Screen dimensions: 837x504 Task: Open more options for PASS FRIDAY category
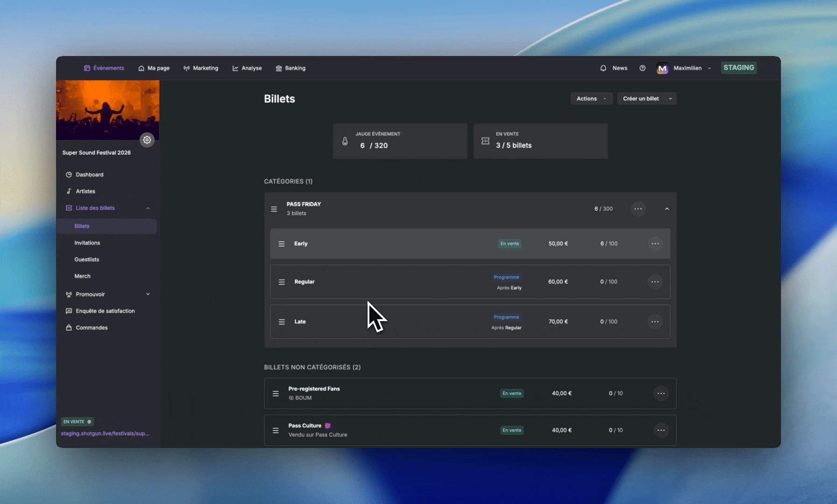pyautogui.click(x=638, y=209)
